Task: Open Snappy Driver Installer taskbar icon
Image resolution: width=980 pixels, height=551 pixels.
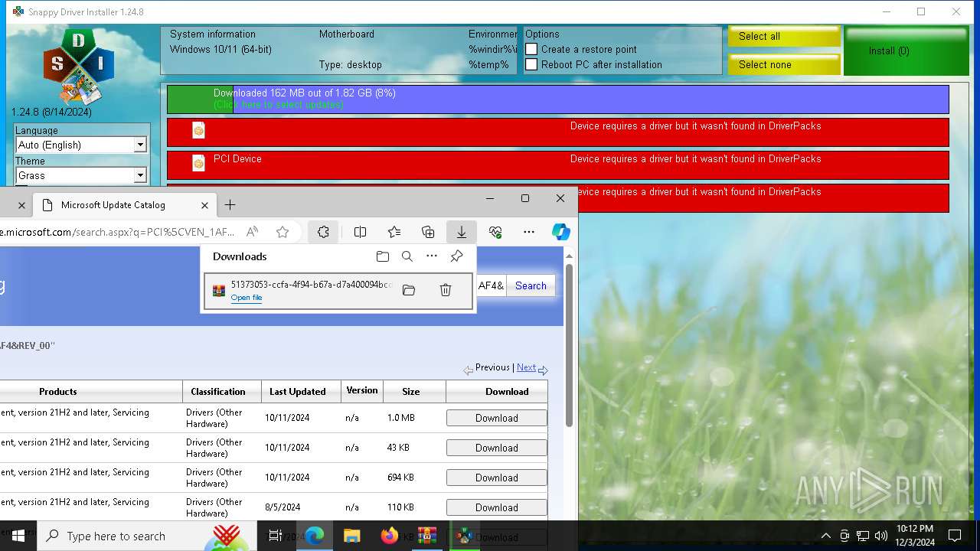Action: [464, 536]
